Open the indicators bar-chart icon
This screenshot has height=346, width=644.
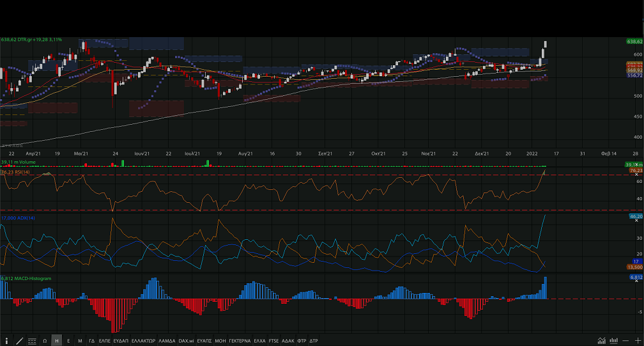613,341
